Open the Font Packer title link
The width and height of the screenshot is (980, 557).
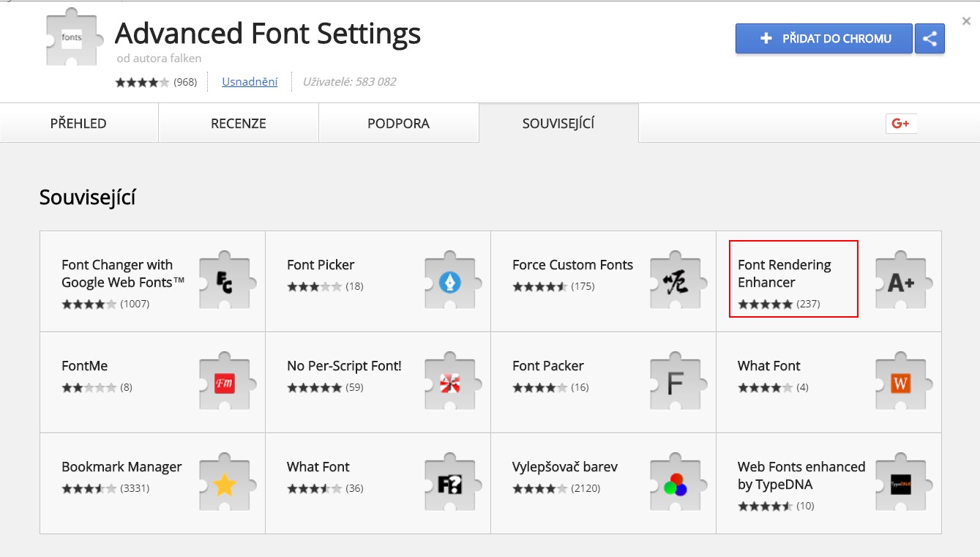coord(548,366)
